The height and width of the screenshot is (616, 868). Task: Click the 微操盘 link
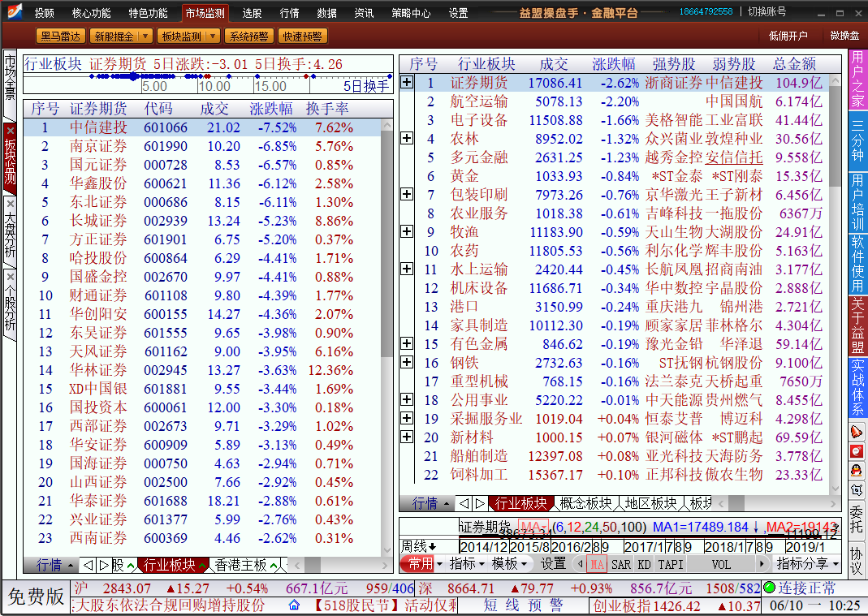coord(844,36)
